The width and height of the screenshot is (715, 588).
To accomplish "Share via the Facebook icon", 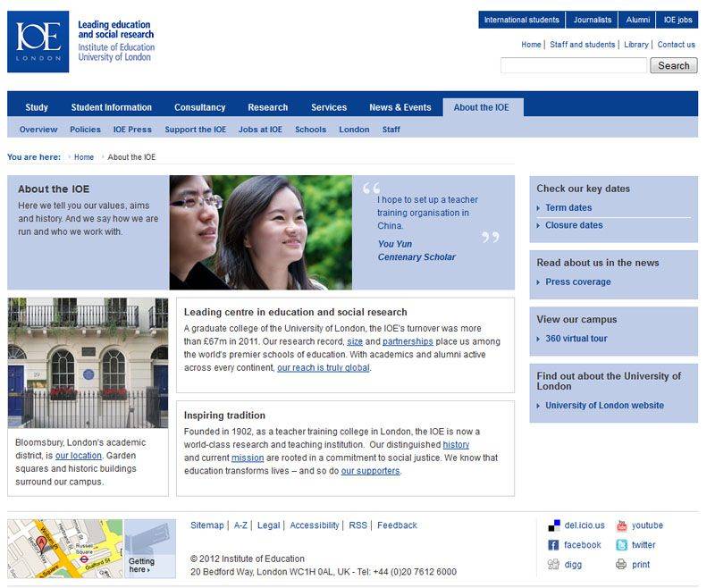I will click(553, 545).
